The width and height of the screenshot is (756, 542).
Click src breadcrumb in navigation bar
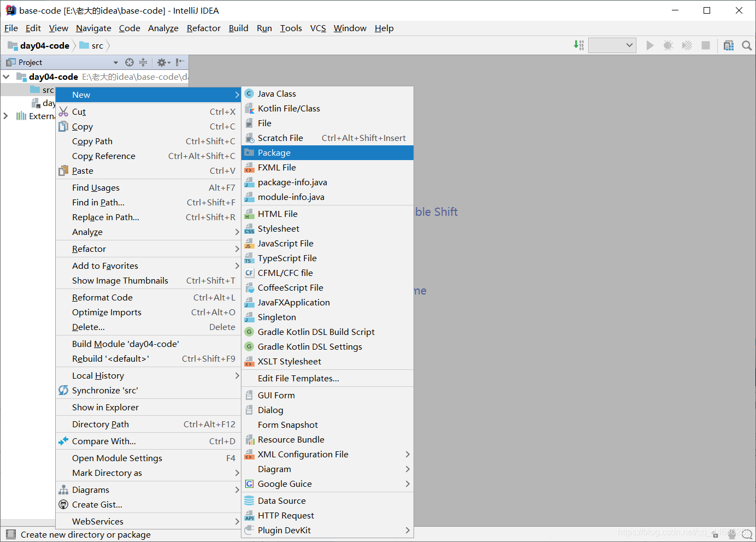pos(92,46)
